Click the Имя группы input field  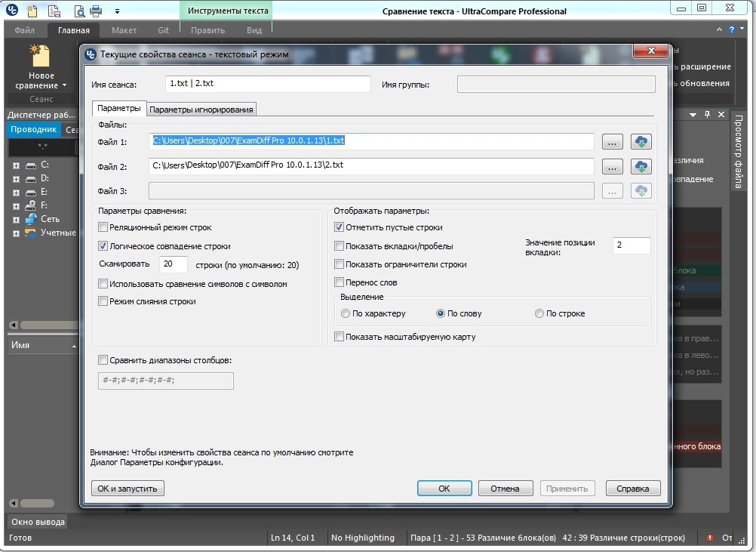point(556,84)
